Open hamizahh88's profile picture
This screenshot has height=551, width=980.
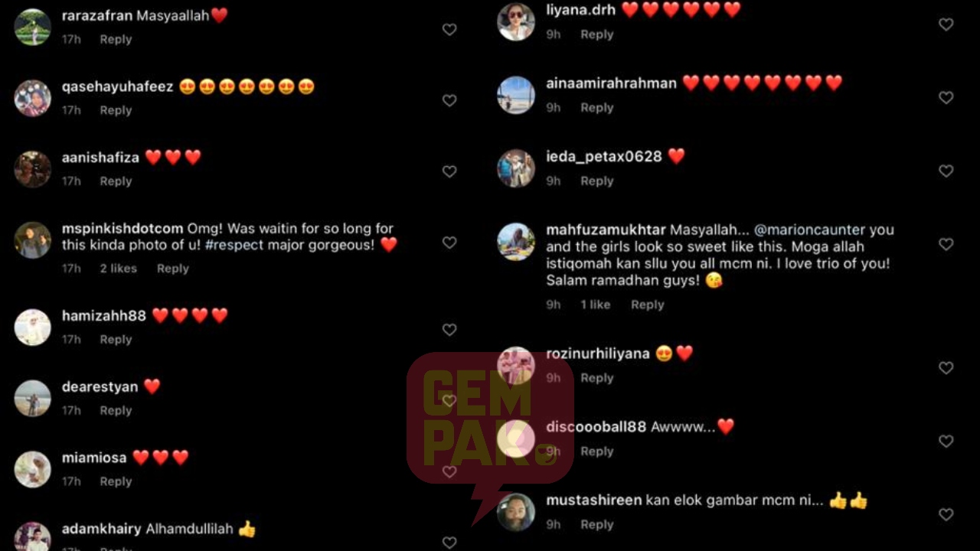click(33, 328)
